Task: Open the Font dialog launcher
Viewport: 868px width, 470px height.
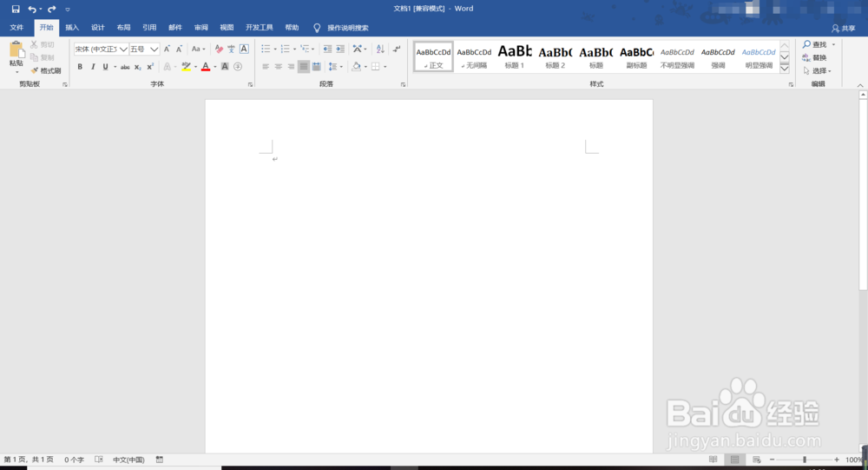Action: tap(250, 85)
